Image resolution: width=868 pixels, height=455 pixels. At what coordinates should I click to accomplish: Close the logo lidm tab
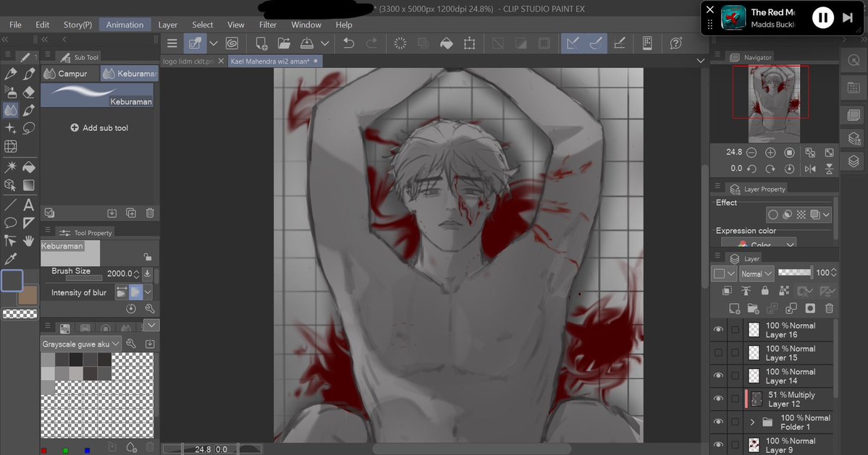tap(221, 61)
